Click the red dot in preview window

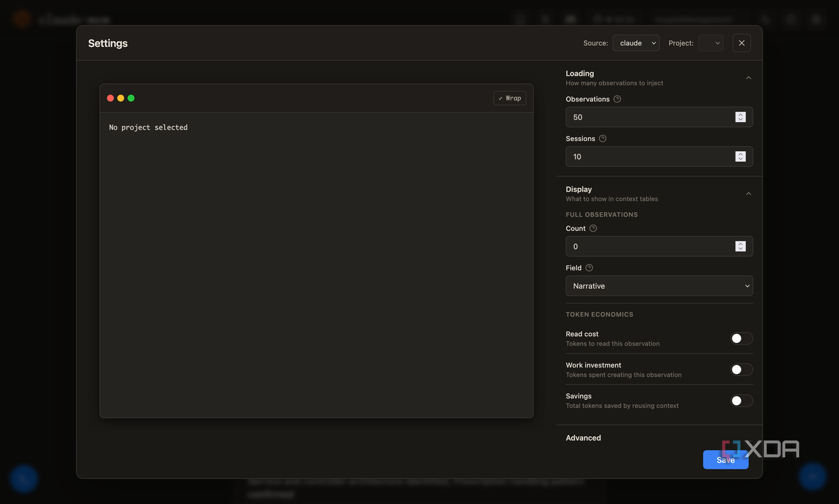click(111, 98)
